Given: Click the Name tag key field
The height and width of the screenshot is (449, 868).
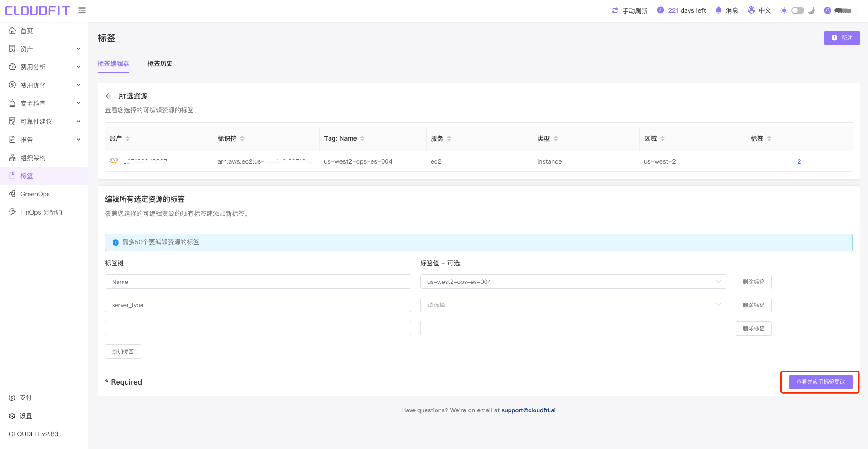Looking at the screenshot, I should click(258, 282).
